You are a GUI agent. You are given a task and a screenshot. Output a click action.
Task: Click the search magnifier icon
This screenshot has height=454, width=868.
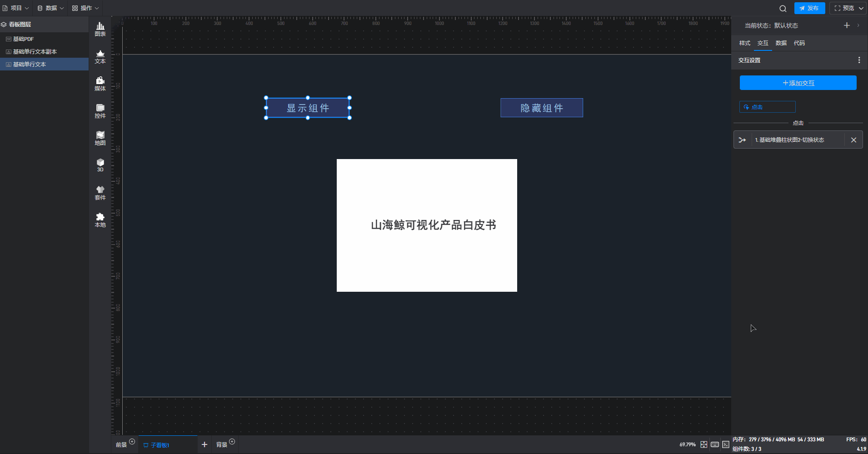(x=783, y=8)
